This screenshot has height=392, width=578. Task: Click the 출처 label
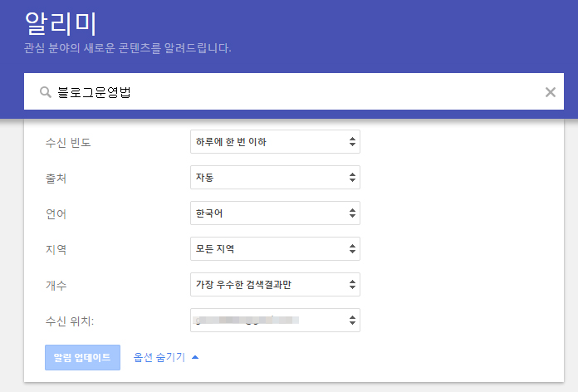tap(56, 178)
